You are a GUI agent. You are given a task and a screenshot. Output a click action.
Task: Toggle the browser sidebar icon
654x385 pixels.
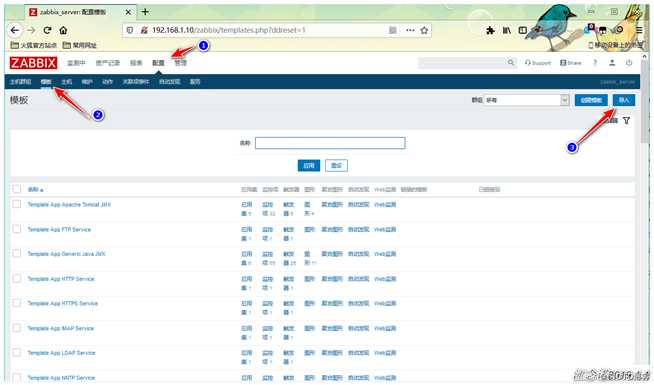point(523,30)
